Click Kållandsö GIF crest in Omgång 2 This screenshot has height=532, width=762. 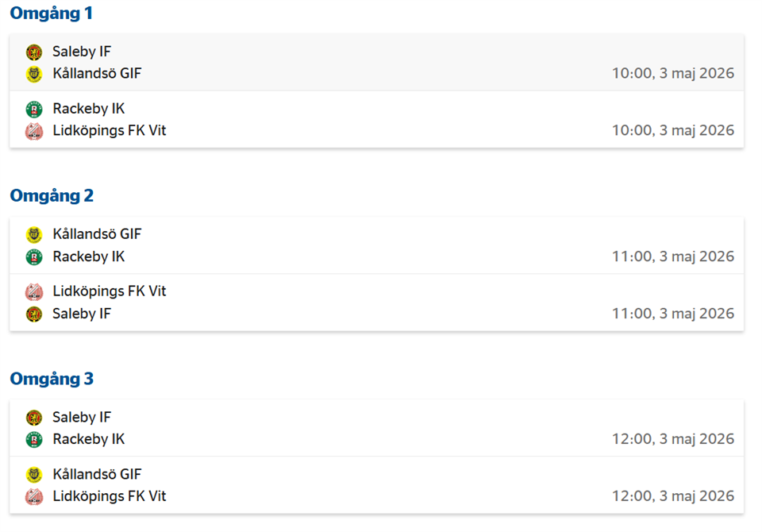coord(34,234)
